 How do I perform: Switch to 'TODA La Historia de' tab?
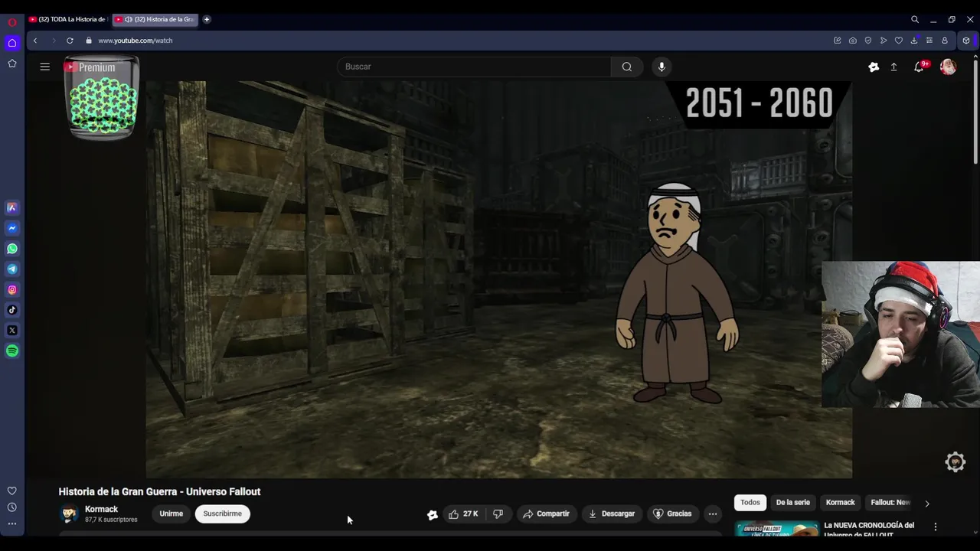pos(68,19)
